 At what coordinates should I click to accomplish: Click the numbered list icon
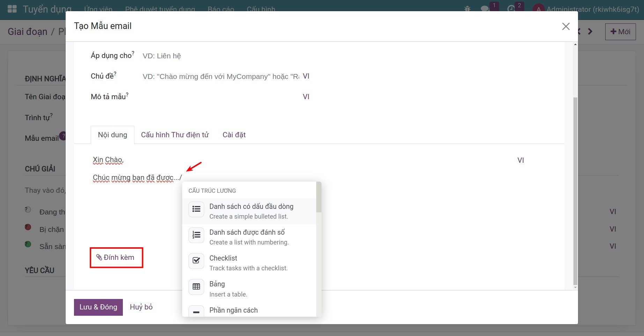pyautogui.click(x=196, y=235)
